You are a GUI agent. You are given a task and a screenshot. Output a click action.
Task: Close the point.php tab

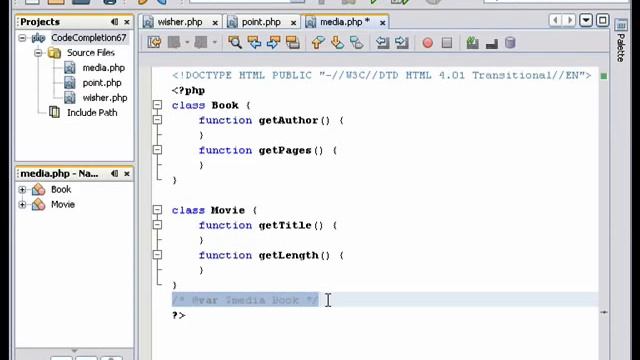pyautogui.click(x=293, y=23)
